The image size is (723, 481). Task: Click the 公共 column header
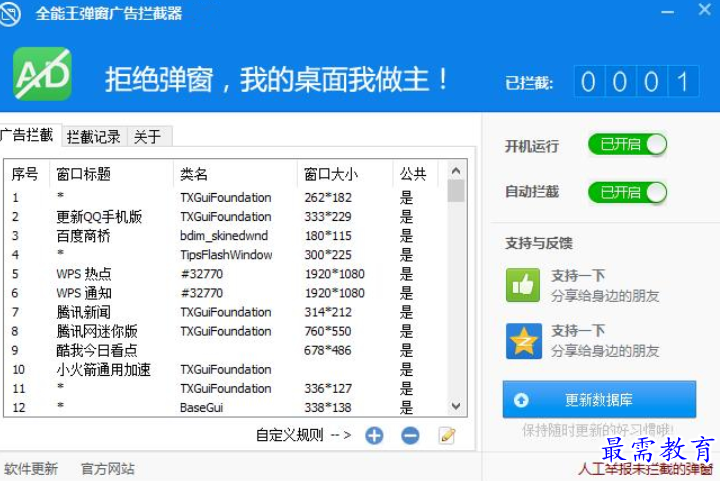coord(413,174)
